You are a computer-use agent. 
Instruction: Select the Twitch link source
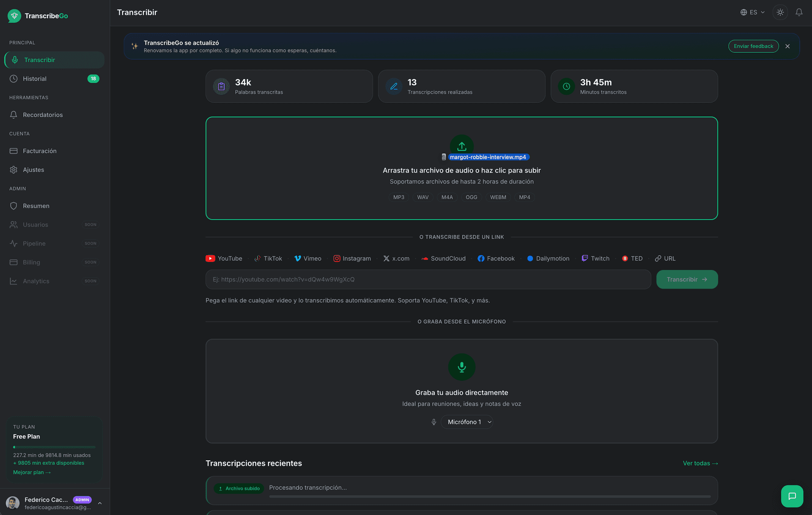(595, 259)
